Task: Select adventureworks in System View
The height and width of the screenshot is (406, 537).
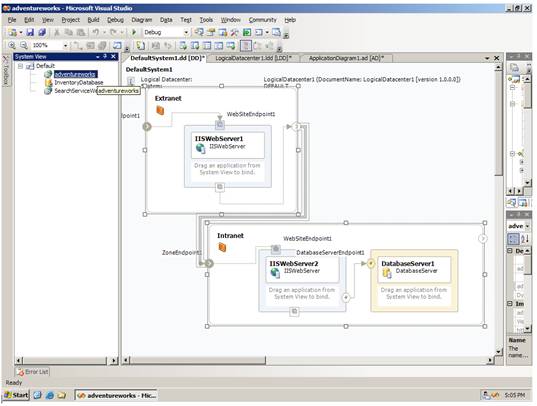Action: tap(75, 74)
